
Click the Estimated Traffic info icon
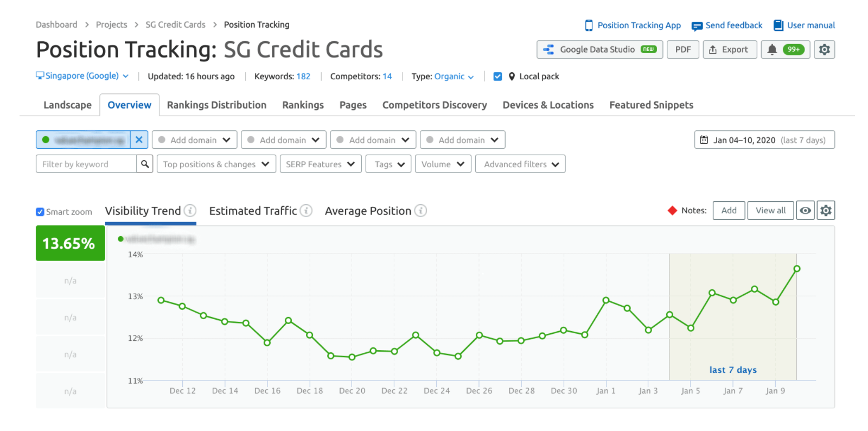pos(306,211)
